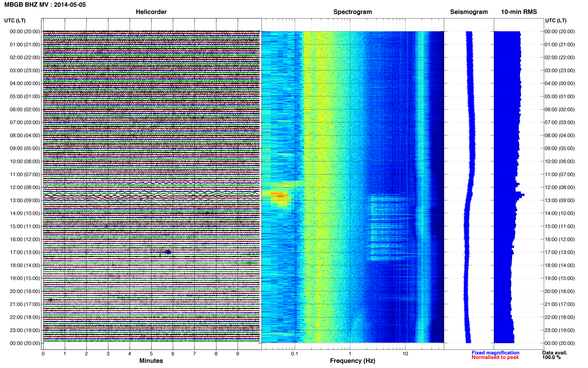Select the right '06:00 (02:00)' time label
588x368 pixels.
point(560,110)
